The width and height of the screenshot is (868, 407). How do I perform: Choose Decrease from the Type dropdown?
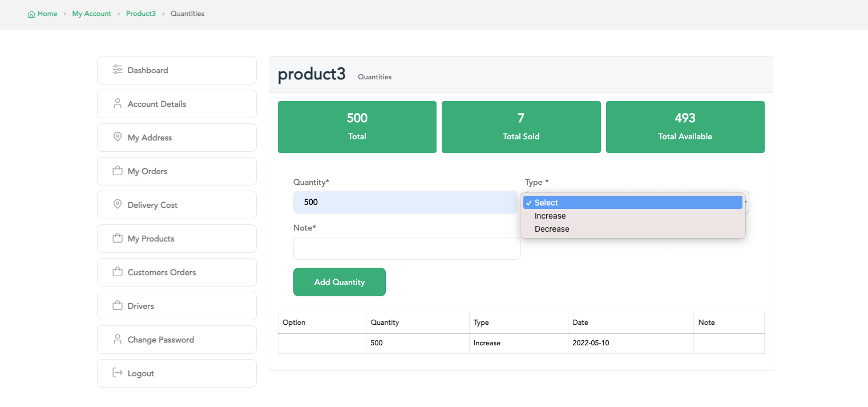(x=552, y=229)
